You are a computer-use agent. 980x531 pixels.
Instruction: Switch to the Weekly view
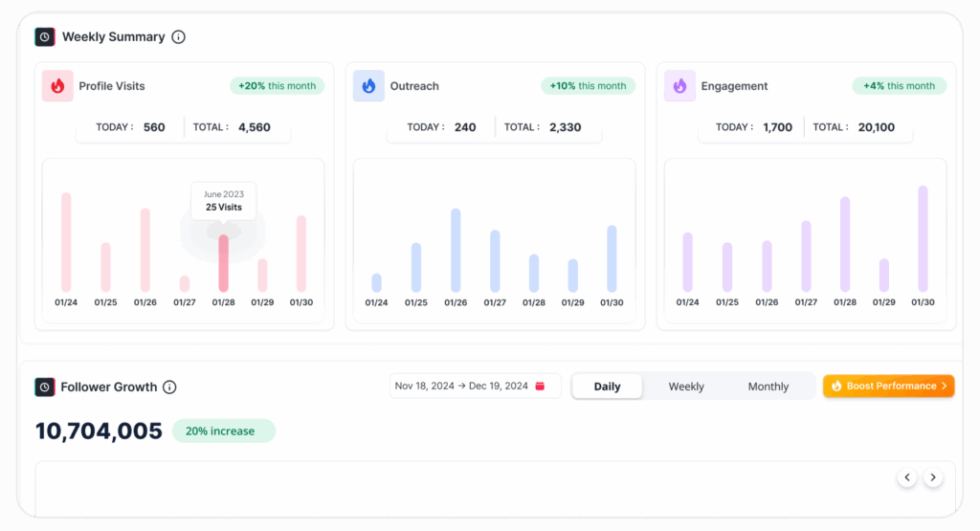(685, 387)
